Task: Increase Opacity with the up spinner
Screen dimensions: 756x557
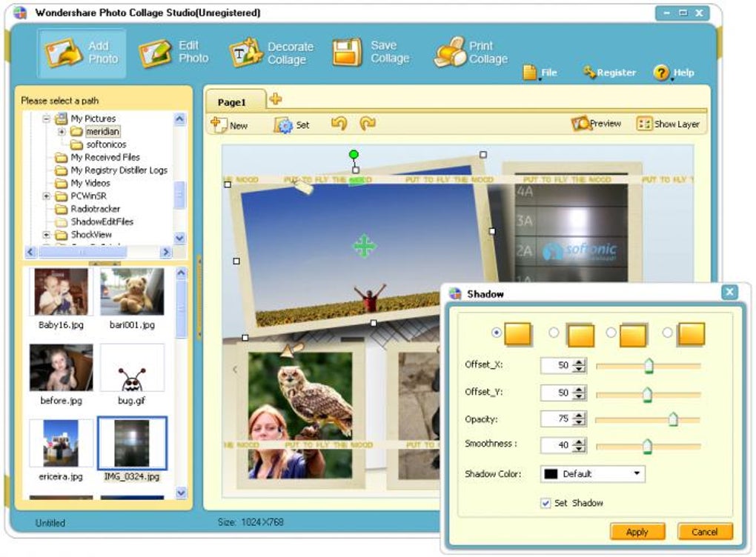Action: [x=579, y=416]
